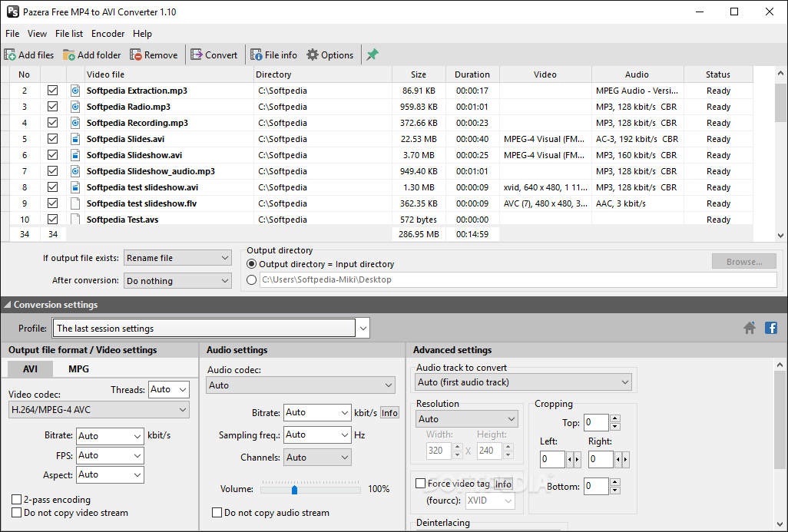The image size is (788, 532).
Task: Click the home icon beside the profile
Action: 750,329
